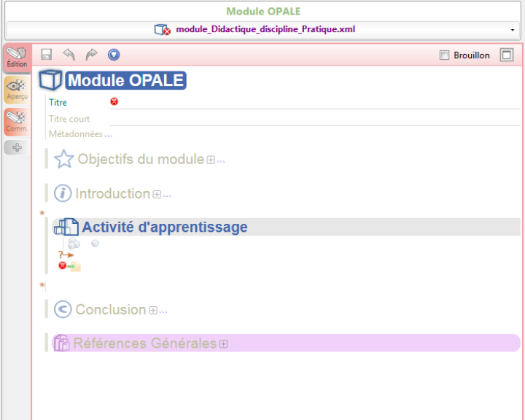Click the asterisk insert marker above Activité
The image size is (525, 420).
tap(42, 213)
